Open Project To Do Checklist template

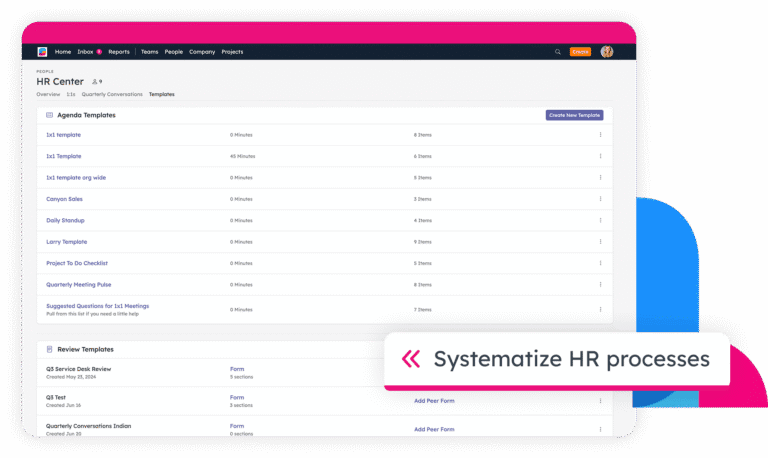click(77, 263)
